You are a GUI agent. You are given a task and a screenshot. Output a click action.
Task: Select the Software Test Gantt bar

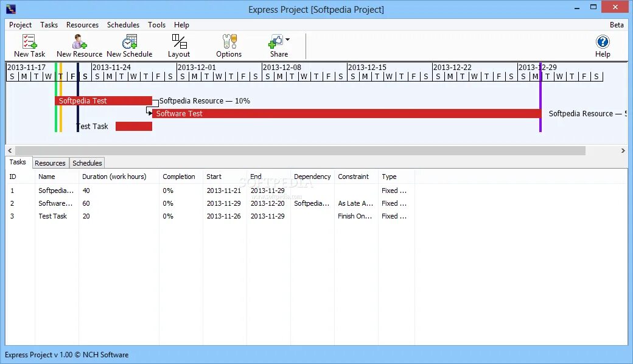point(346,114)
